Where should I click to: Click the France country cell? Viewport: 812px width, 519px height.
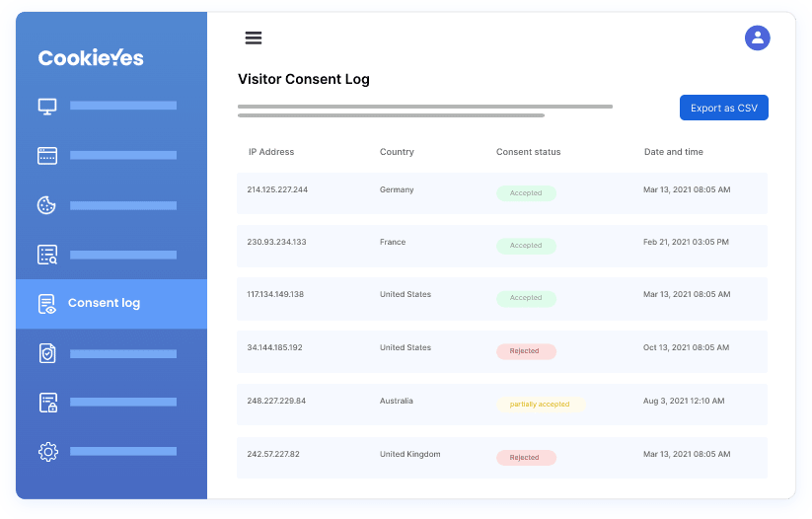393,242
